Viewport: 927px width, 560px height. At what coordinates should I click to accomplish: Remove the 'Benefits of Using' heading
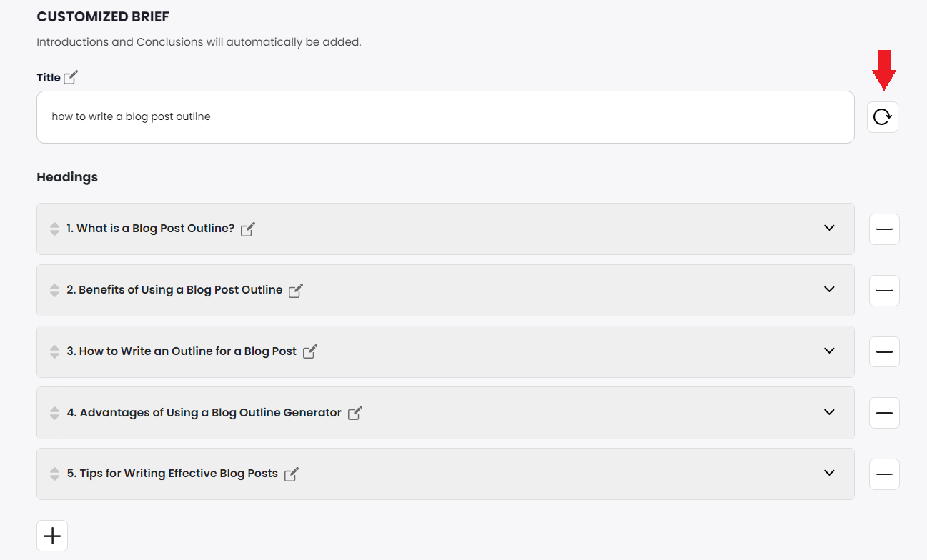click(x=884, y=291)
